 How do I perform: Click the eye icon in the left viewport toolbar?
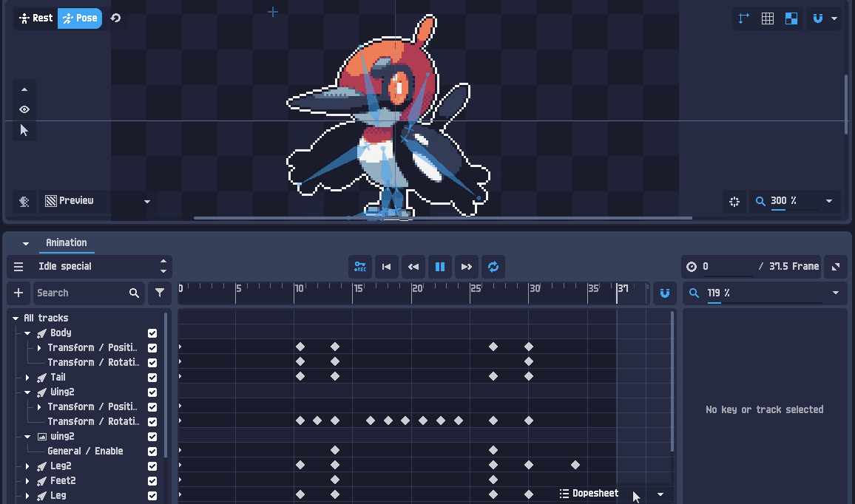tap(24, 108)
